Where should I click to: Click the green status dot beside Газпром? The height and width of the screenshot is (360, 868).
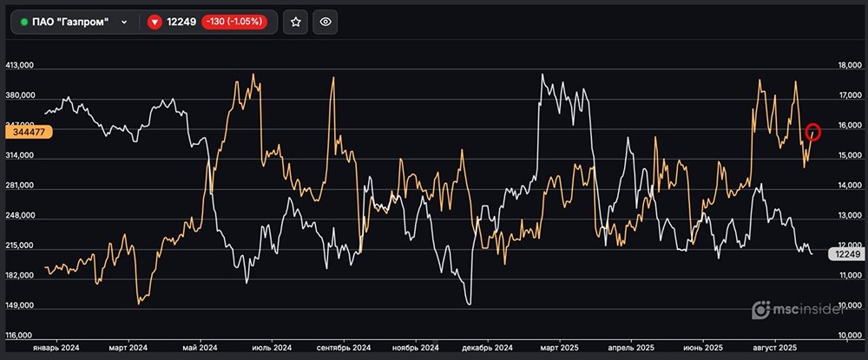tap(24, 22)
